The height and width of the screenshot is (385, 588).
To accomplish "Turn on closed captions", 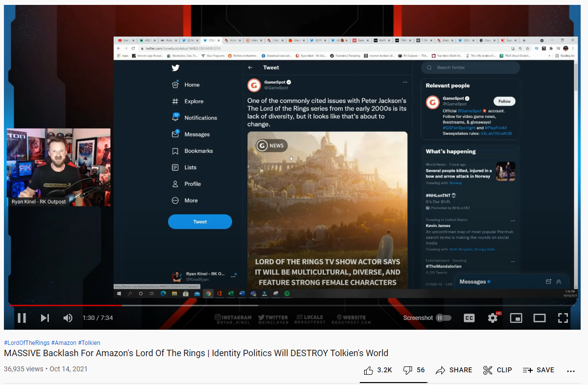I will point(469,318).
